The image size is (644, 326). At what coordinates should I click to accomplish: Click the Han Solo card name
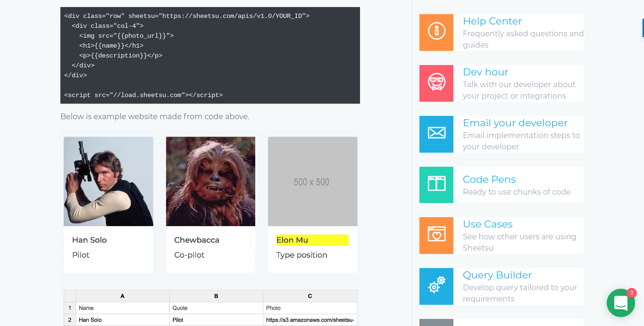[x=90, y=240]
